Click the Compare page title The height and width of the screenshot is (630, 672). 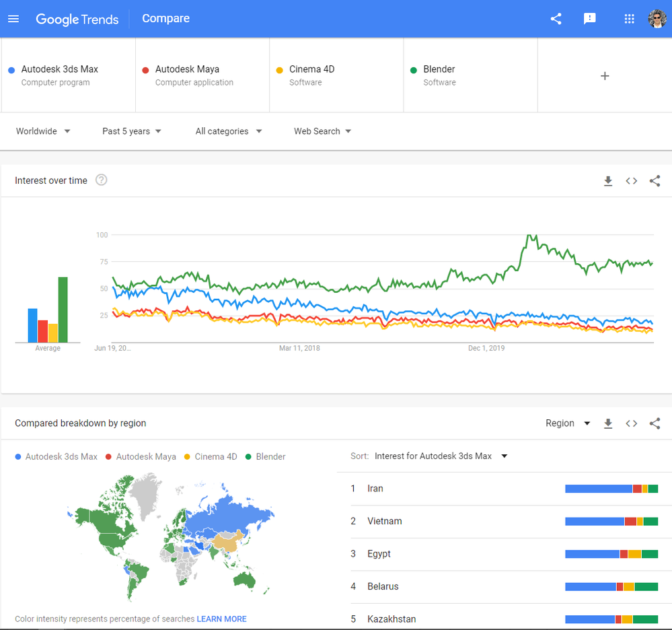[x=166, y=18]
